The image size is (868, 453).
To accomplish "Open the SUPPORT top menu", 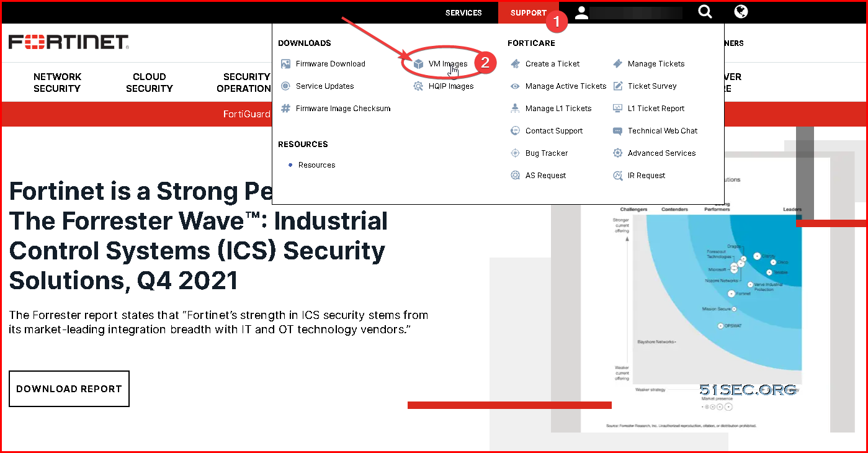I will 529,13.
